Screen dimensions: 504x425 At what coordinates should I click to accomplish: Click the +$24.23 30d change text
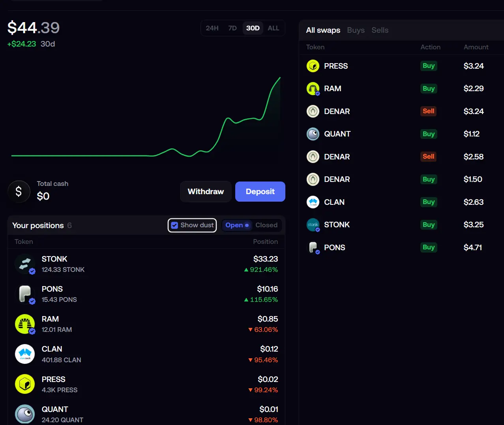(31, 44)
